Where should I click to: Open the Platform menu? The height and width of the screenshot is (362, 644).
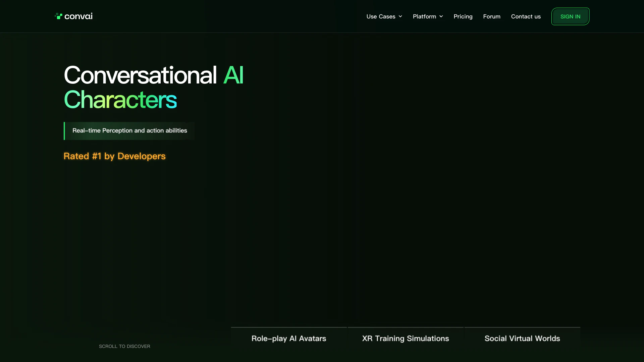click(x=424, y=16)
